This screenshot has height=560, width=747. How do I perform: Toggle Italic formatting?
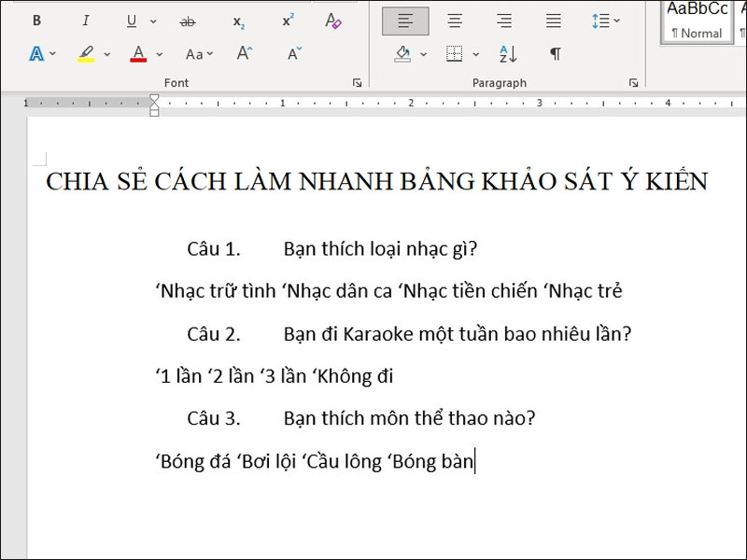(x=86, y=21)
